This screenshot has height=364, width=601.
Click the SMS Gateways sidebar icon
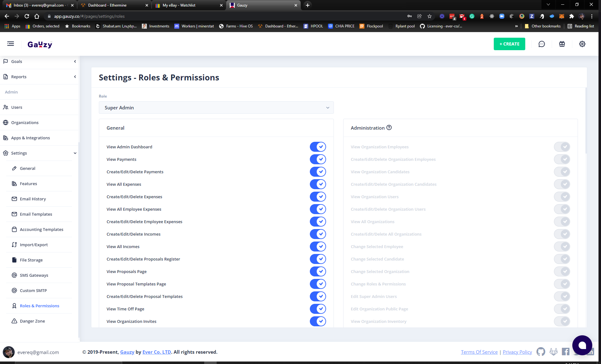14,275
